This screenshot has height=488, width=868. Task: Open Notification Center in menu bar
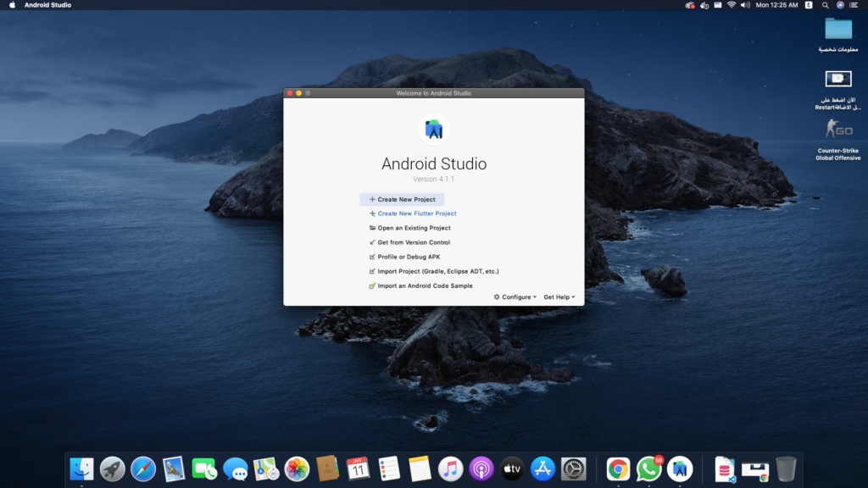tap(854, 5)
